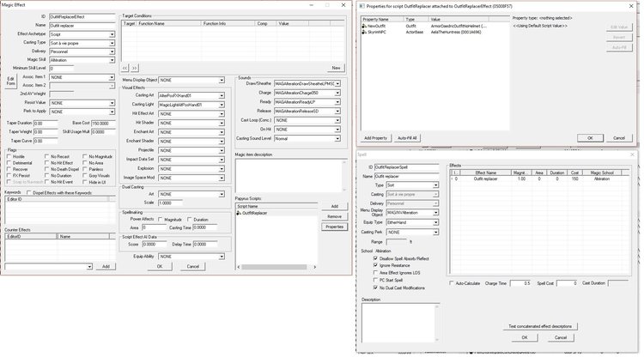
Task: Open the Casting Type dropdown
Action: click(x=112, y=43)
